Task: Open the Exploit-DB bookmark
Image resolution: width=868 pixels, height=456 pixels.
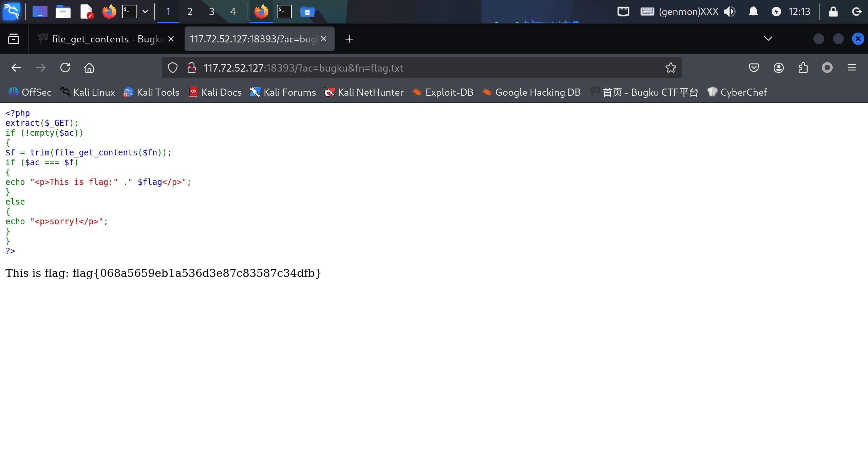Action: coord(443,92)
